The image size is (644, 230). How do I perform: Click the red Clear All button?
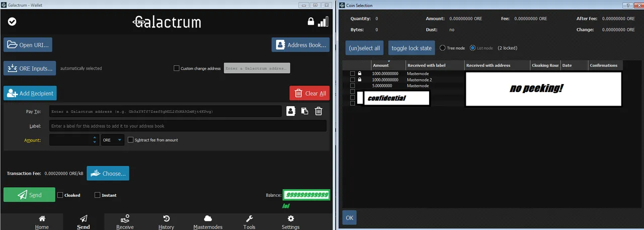pyautogui.click(x=309, y=93)
